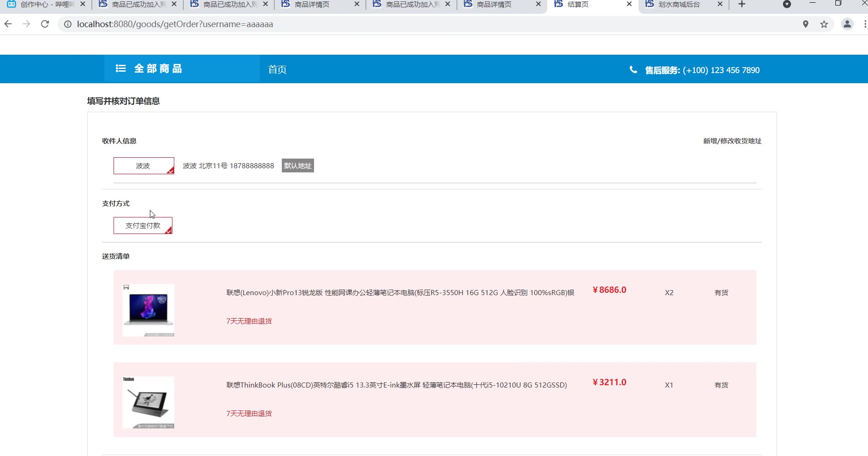This screenshot has width=868, height=456.
Task: Go to 首页 in the navigation bar
Action: 277,69
